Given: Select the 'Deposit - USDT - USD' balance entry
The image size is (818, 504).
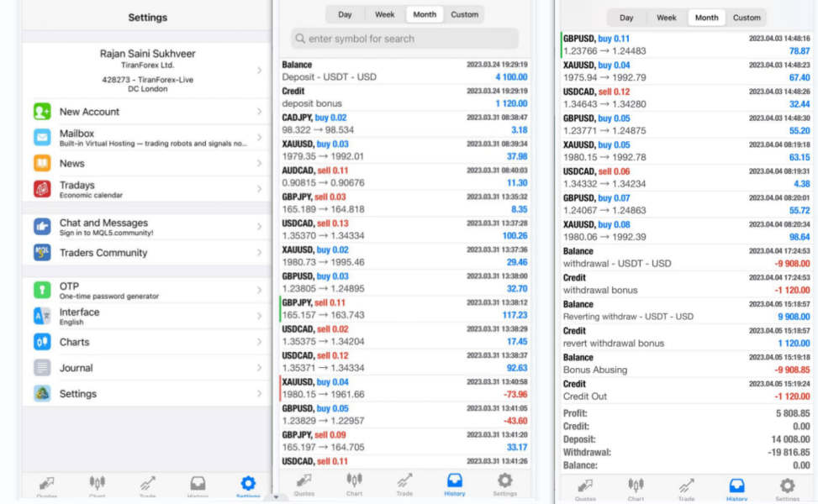Looking at the screenshot, I should pos(405,71).
